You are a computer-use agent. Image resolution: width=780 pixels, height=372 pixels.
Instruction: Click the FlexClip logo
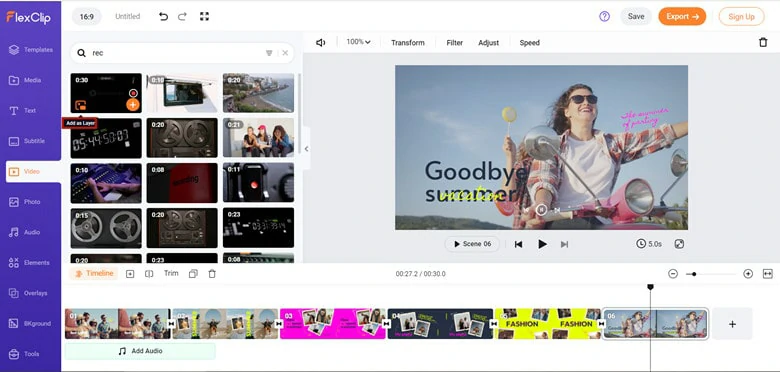tap(28, 17)
